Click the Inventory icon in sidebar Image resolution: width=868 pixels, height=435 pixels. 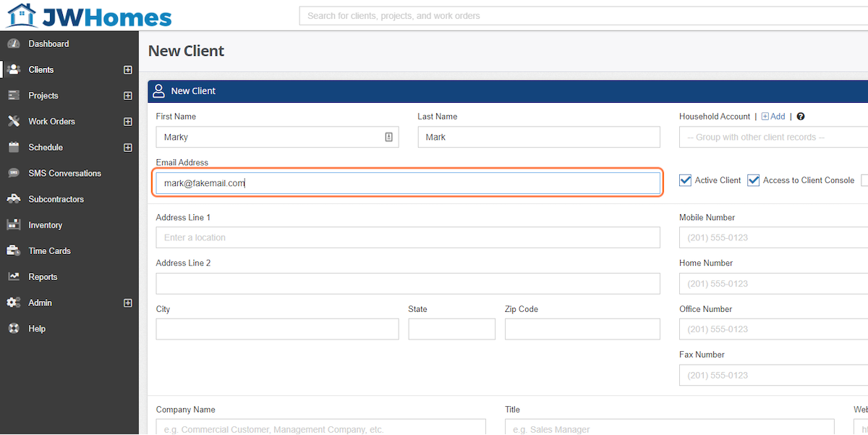point(14,225)
